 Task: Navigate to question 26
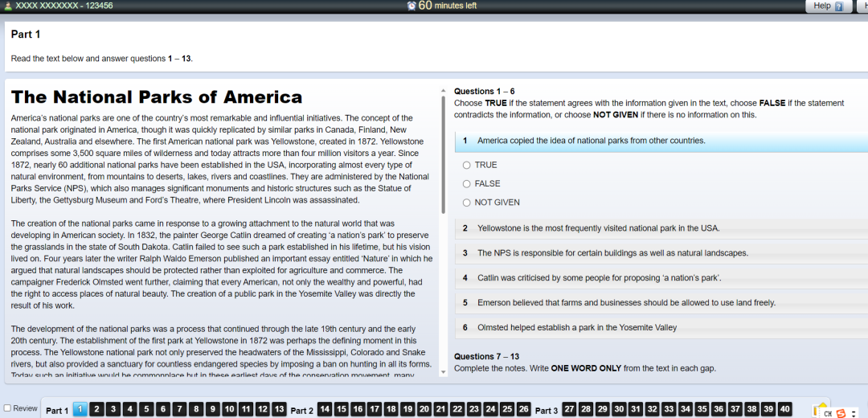click(524, 410)
